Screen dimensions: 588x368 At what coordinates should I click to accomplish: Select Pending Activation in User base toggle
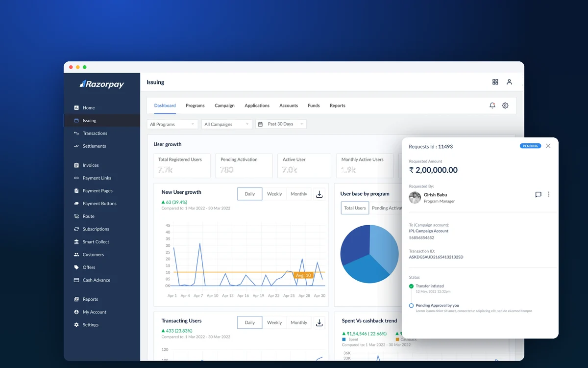tap(386, 208)
